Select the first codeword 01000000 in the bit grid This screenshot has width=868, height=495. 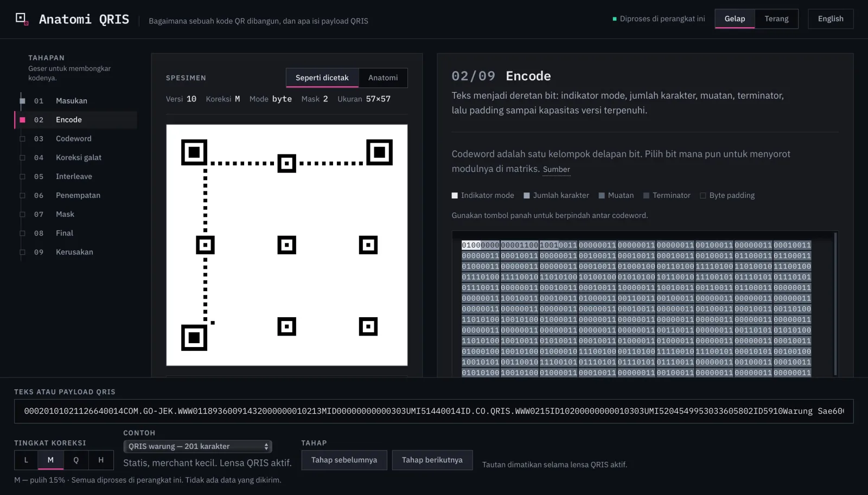pyautogui.click(x=480, y=246)
